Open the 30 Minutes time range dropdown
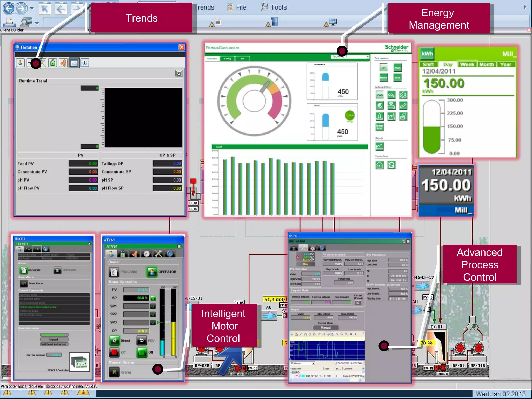532x399 pixels. pyautogui.click(x=314, y=363)
